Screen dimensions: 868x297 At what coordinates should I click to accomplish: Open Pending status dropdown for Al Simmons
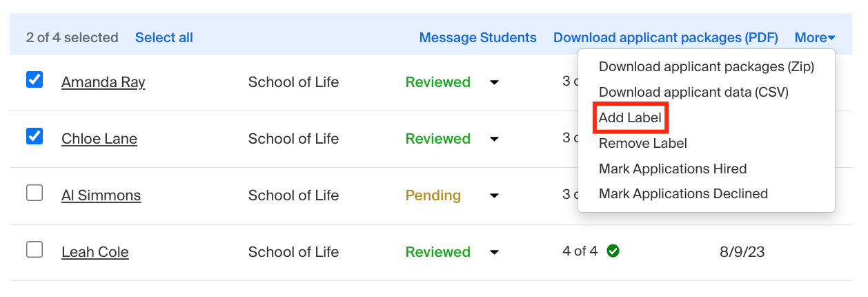point(494,195)
